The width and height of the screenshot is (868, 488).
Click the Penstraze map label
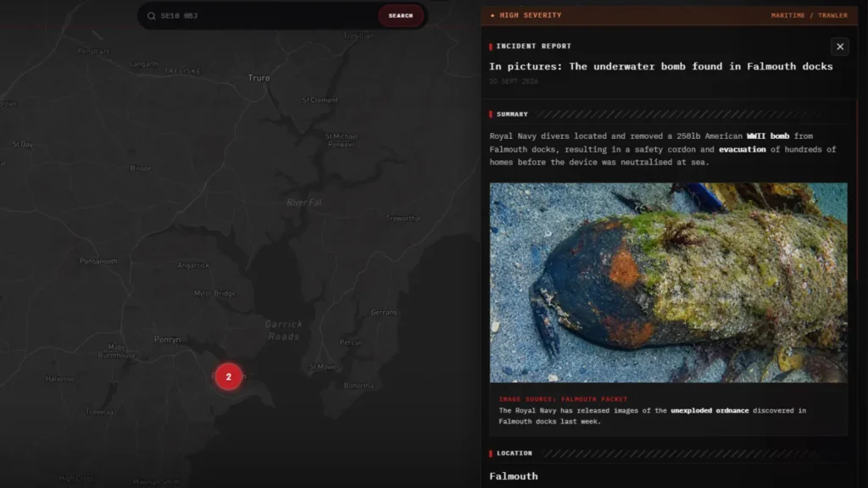[x=93, y=51]
